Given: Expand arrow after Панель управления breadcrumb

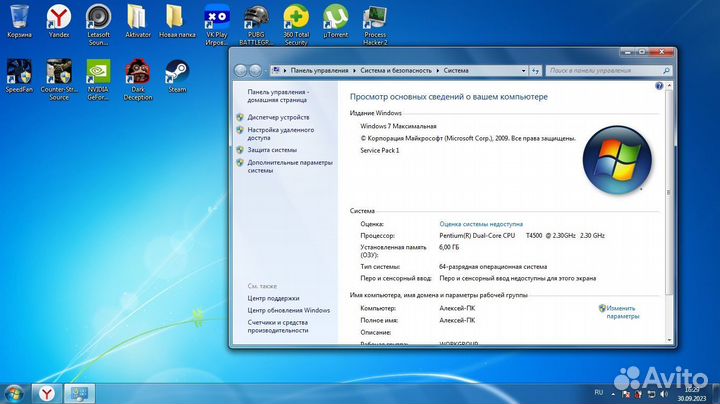Looking at the screenshot, I should (354, 71).
